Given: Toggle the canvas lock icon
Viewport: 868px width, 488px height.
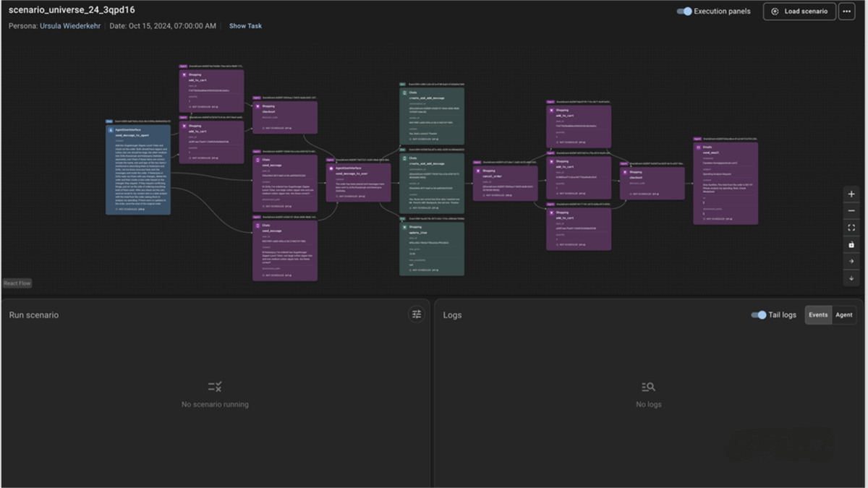Looking at the screenshot, I should click(851, 244).
